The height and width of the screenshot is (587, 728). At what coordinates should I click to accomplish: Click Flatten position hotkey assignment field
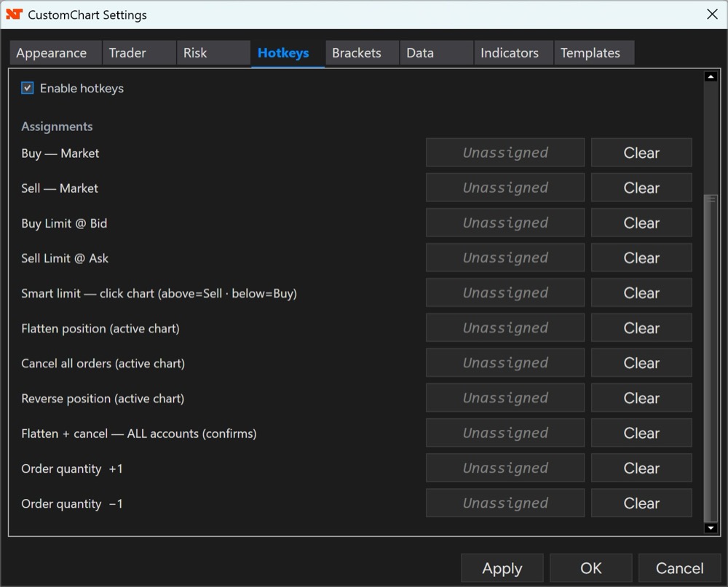(505, 327)
